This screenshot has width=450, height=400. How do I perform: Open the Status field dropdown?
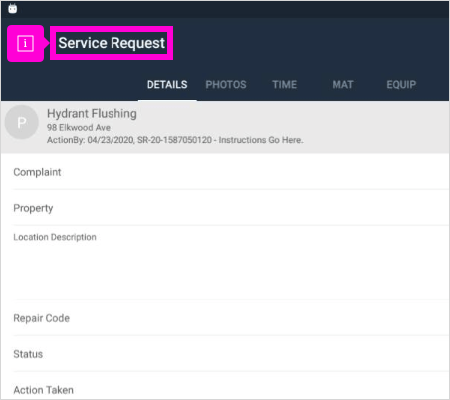[231, 354]
